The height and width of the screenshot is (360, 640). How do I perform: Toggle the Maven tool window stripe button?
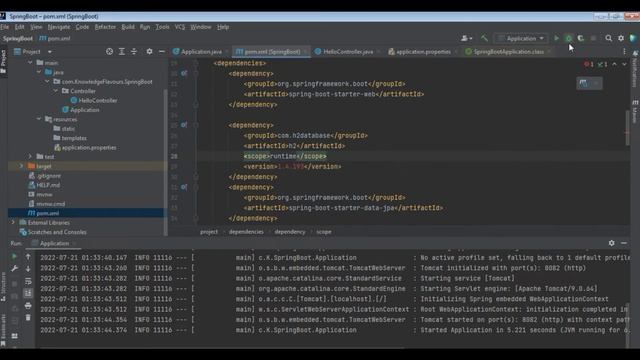coord(635,111)
